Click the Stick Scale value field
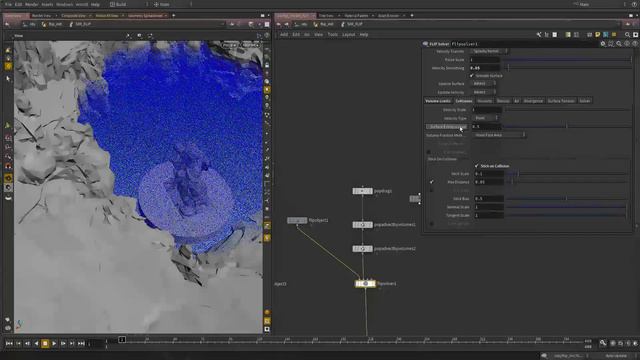The width and height of the screenshot is (640, 360). tap(489, 173)
